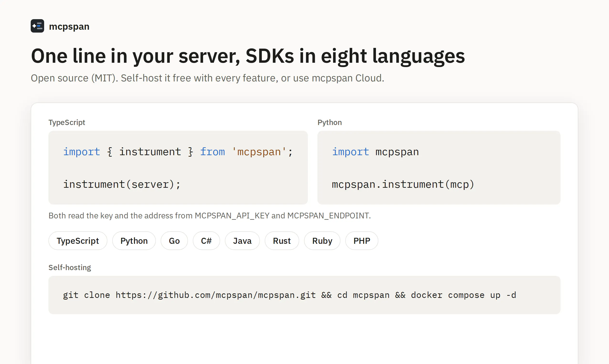Pick the Java SDK pill
609x364 pixels.
click(242, 241)
